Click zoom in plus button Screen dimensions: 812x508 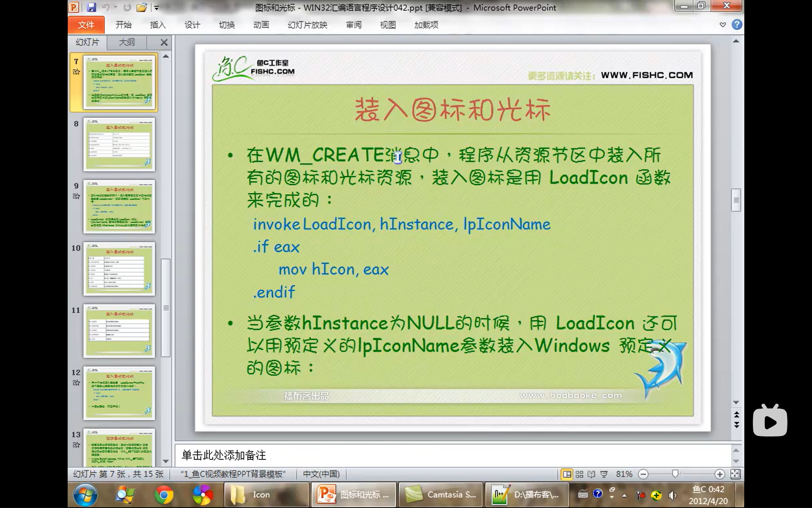(719, 474)
